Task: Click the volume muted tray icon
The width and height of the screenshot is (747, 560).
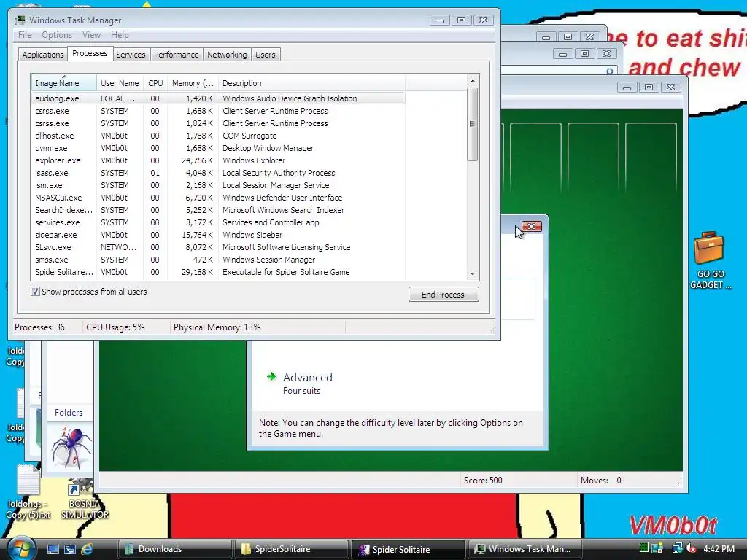Action: click(690, 548)
